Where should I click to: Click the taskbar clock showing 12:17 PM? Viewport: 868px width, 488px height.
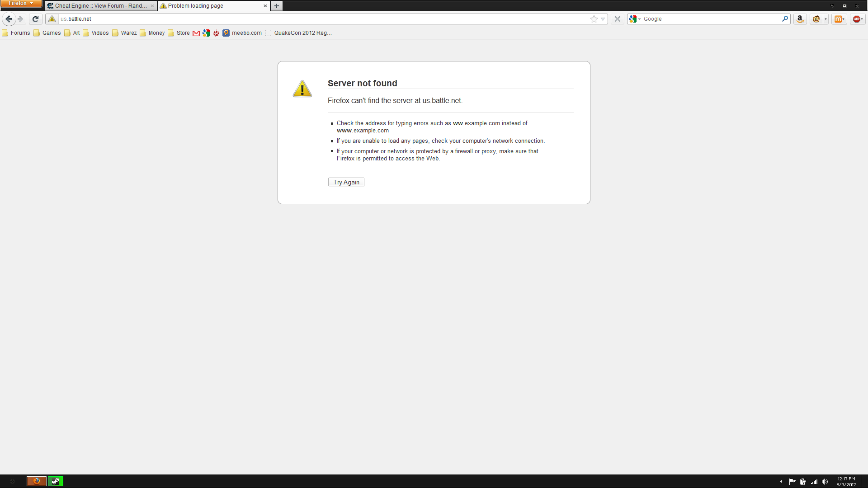click(x=846, y=482)
